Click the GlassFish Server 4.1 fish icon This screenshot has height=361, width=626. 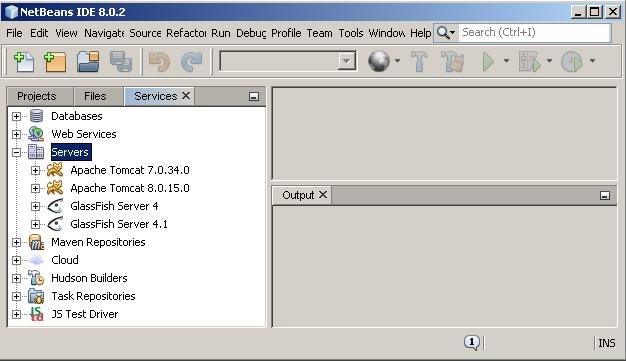click(55, 224)
